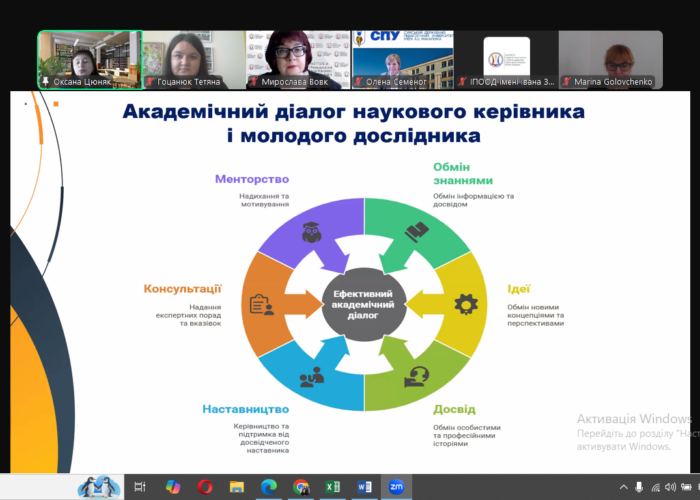Click the yellow gear segment beside Ідеї
Image resolution: width=700 pixels, height=500 pixels.
(x=463, y=302)
